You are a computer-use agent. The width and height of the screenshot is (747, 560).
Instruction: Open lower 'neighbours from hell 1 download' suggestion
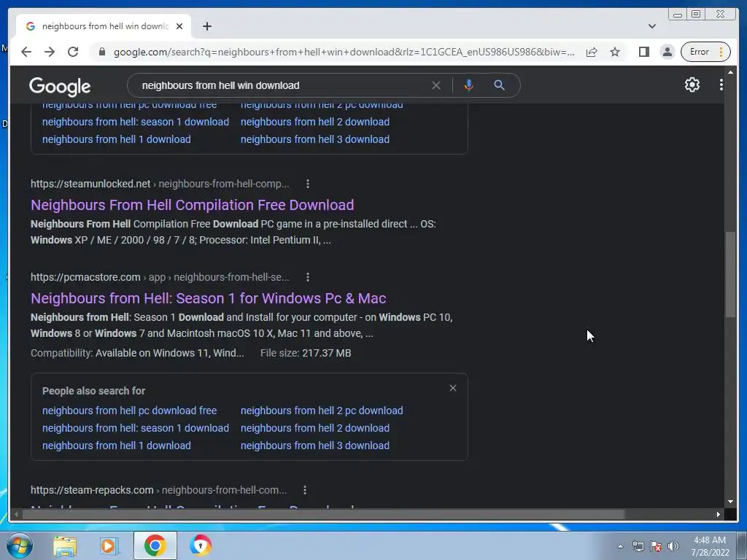117,446
